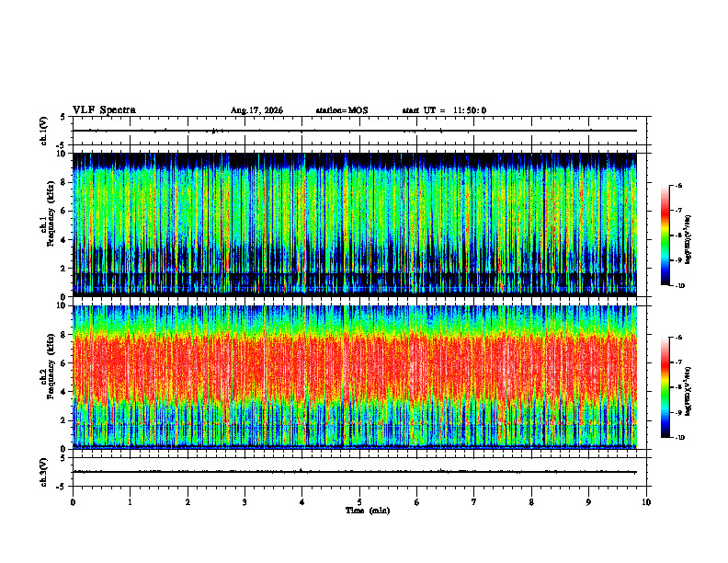This screenshot has width=728, height=563.
Task: Click the time axis tick label "10"
Action: pos(646,502)
